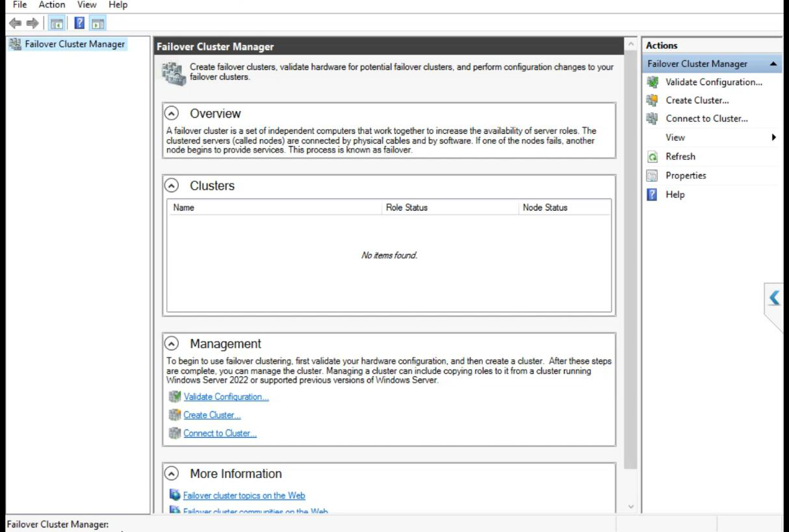
Task: Collapse the Overview section
Action: [172, 114]
